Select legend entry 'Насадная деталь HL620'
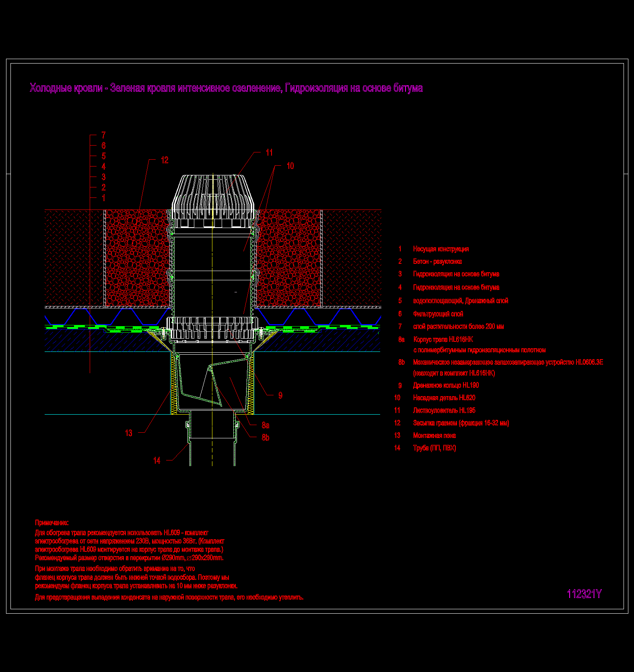Screen dimensions: 634x672 coord(444,397)
